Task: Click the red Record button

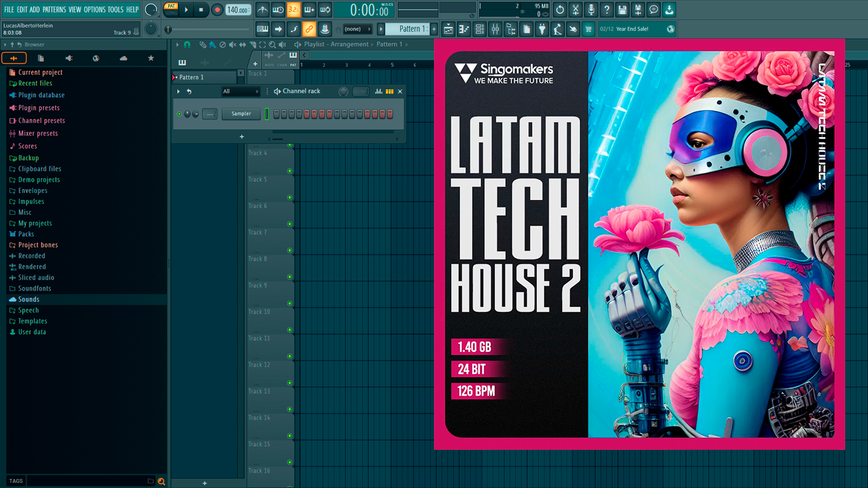Action: coord(217,10)
